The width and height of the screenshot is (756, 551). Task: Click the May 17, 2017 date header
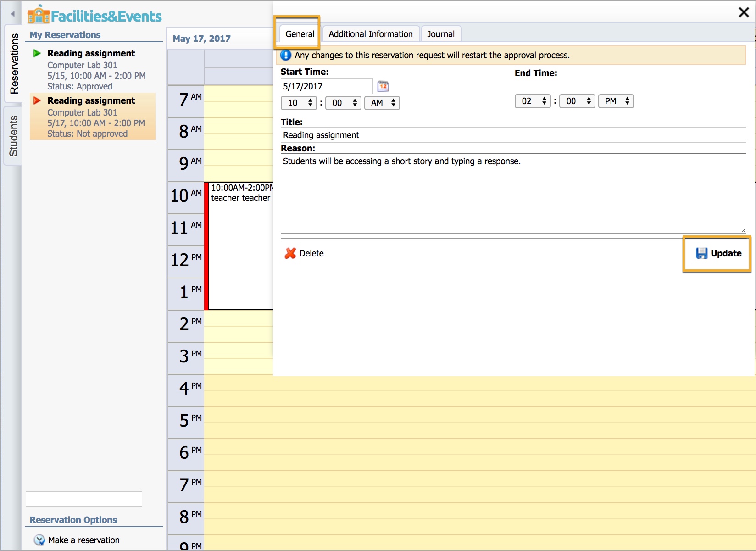click(201, 39)
